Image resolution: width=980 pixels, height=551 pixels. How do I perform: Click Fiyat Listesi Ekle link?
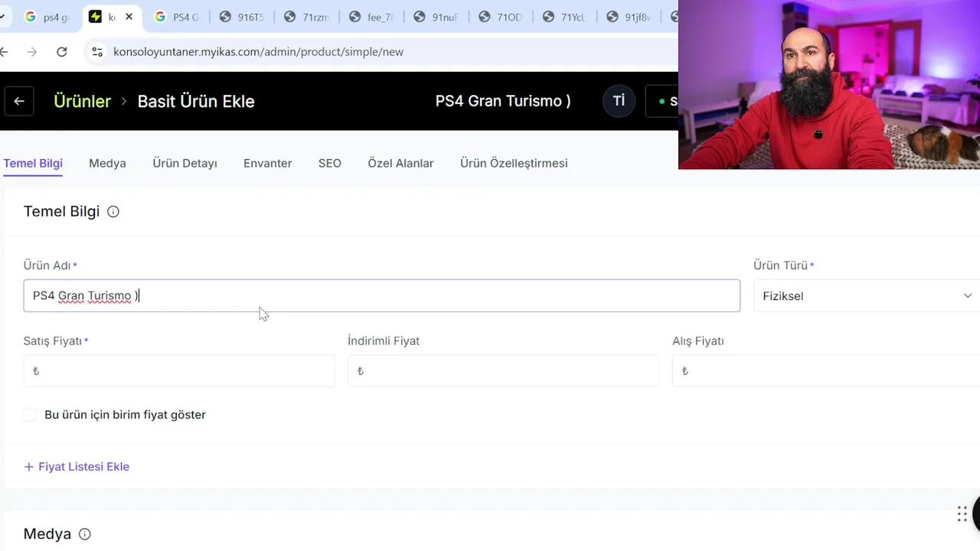click(x=83, y=467)
